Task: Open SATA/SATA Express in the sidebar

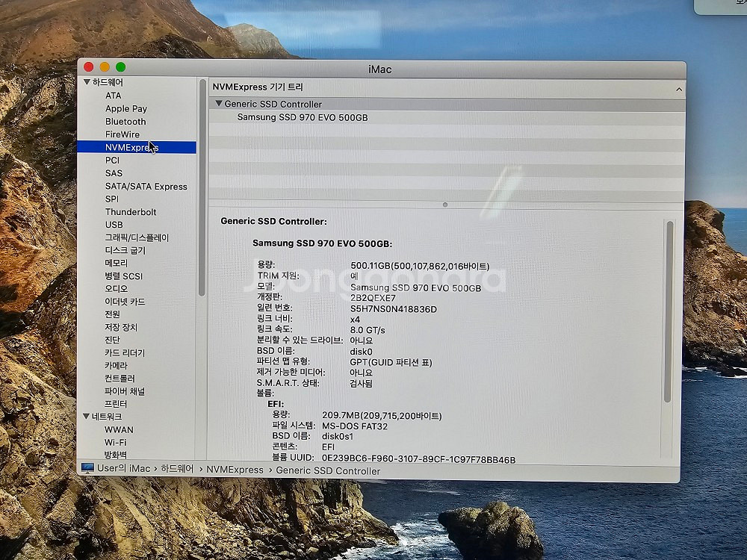Action: tap(146, 186)
